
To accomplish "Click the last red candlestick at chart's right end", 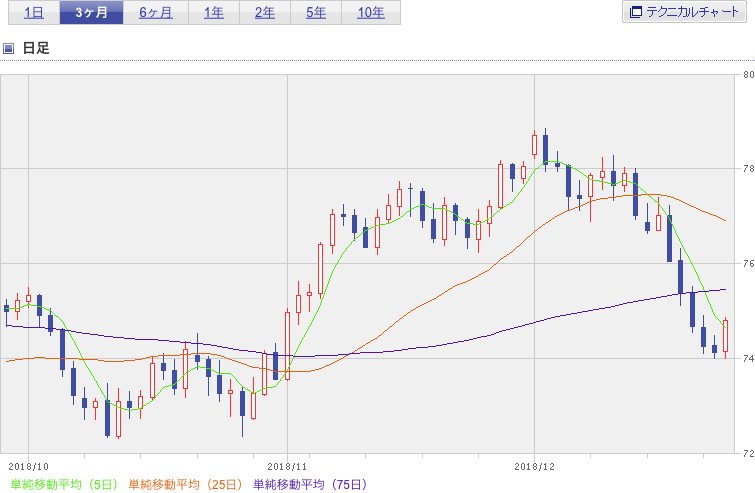I will click(x=726, y=336).
